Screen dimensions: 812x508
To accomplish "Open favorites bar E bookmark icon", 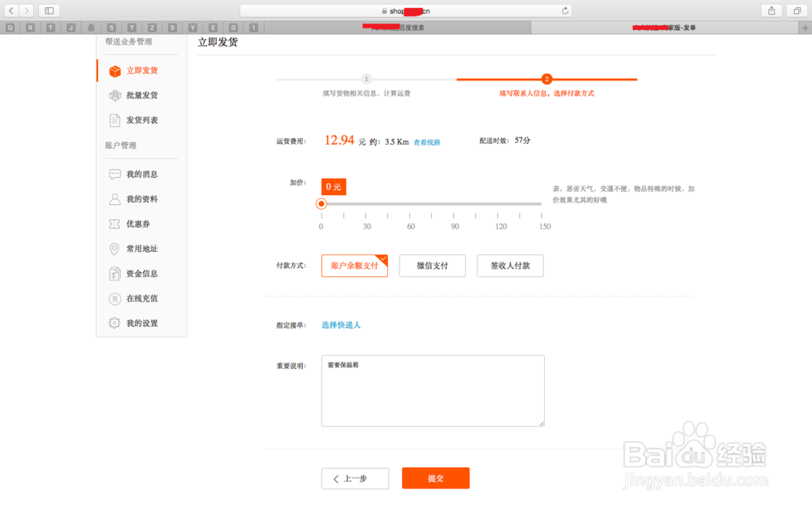I will pos(213,28).
